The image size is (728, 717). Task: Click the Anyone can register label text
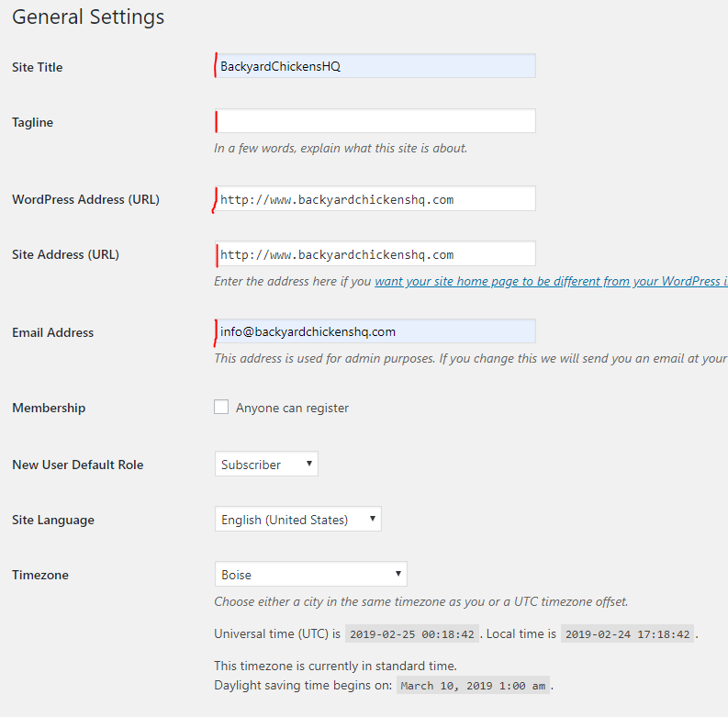click(292, 408)
